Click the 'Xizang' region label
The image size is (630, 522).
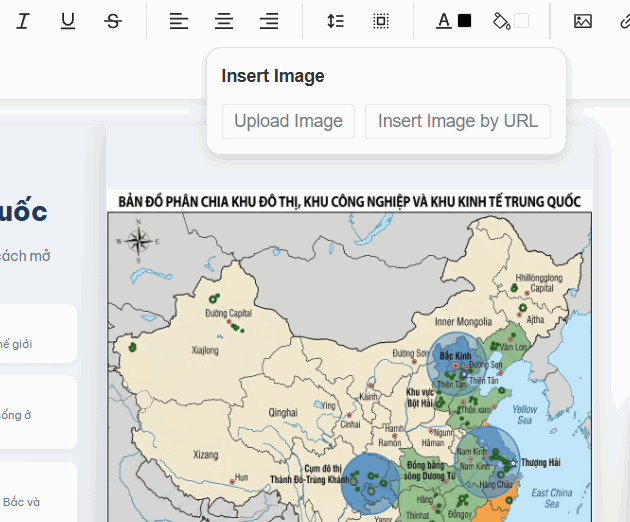pos(205,455)
